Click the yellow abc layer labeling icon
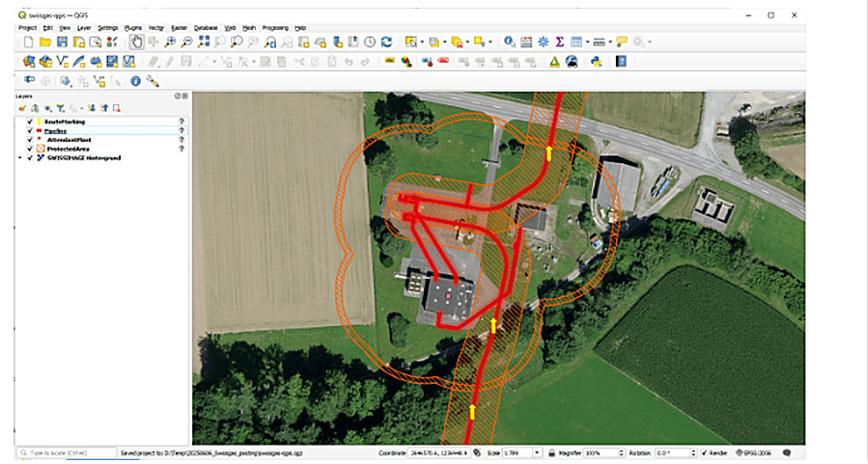Image resolution: width=868 pixels, height=464 pixels. [389, 60]
